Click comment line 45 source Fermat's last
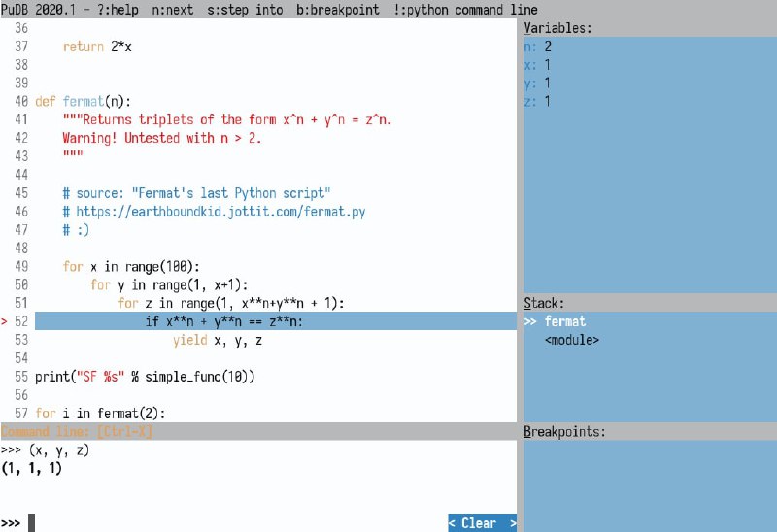The height and width of the screenshot is (532, 777). [x=196, y=193]
